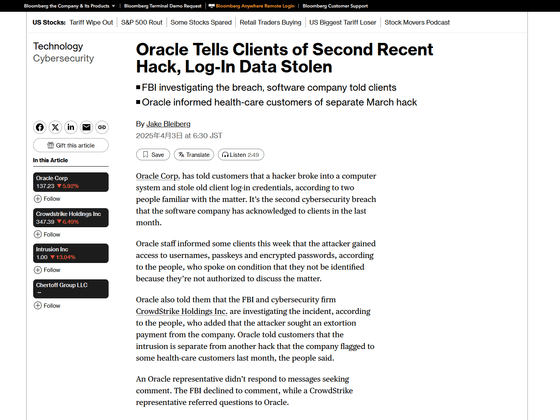The image size is (560, 420).
Task: Open Bloomberg Anywhere Remote Login
Action: pyautogui.click(x=252, y=6)
